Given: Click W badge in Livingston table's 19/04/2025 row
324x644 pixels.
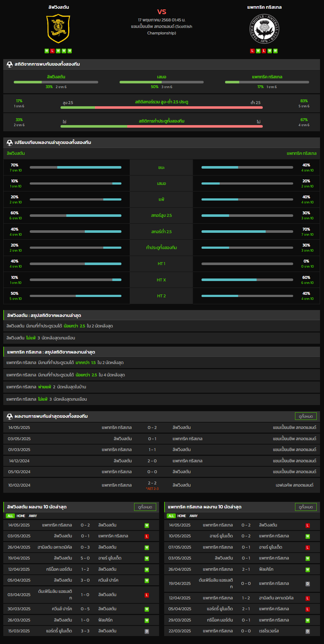Looking at the screenshot, I should pyautogui.click(x=147, y=558).
